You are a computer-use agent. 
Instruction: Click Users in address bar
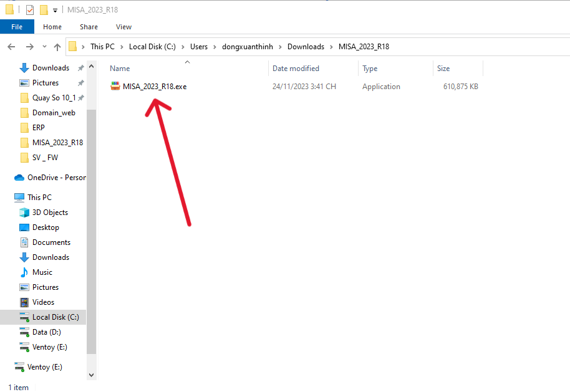[x=199, y=47]
